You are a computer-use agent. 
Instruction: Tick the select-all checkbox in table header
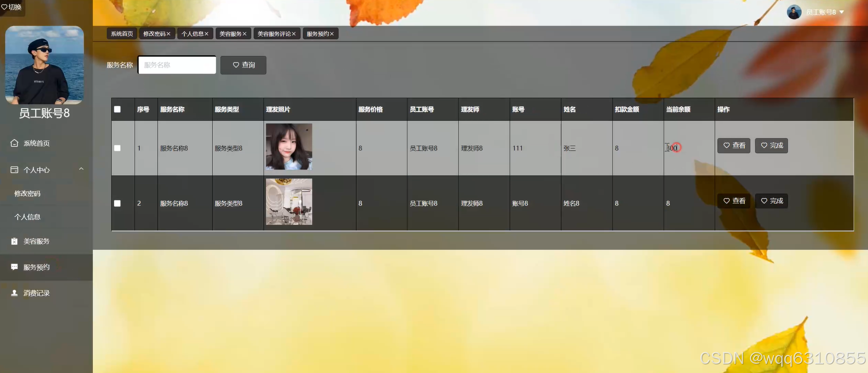pyautogui.click(x=117, y=109)
